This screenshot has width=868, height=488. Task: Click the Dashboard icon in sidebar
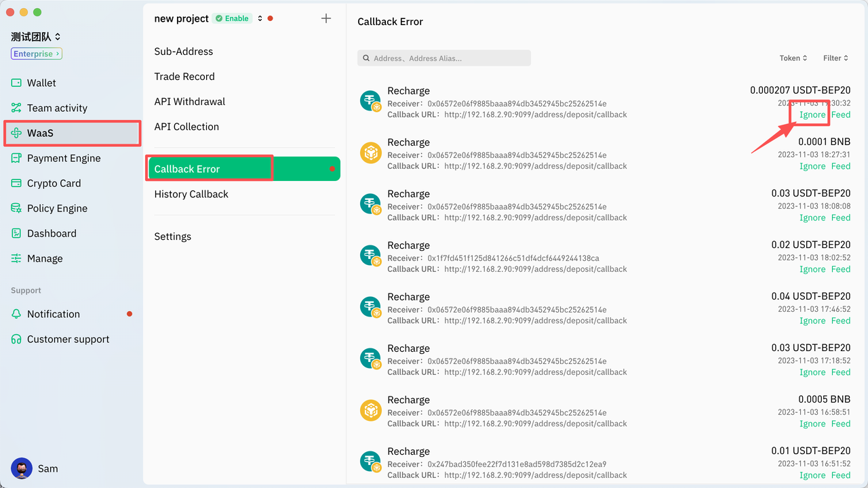16,233
